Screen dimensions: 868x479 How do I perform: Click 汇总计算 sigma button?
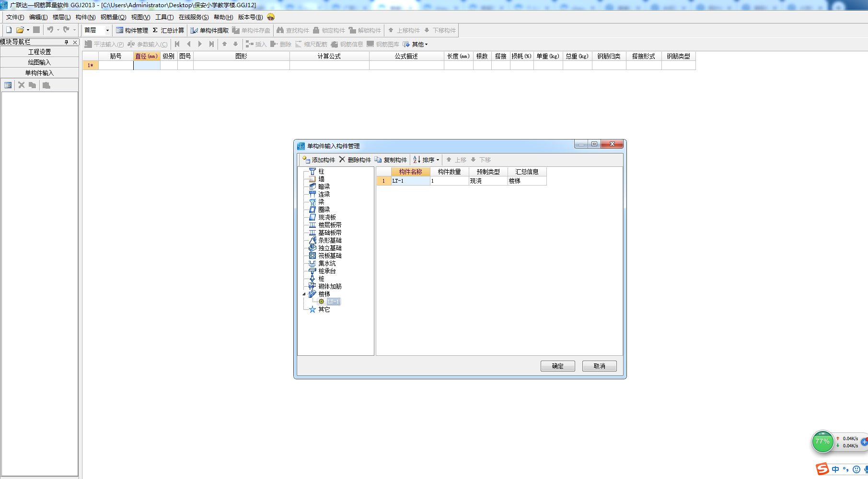tap(168, 30)
